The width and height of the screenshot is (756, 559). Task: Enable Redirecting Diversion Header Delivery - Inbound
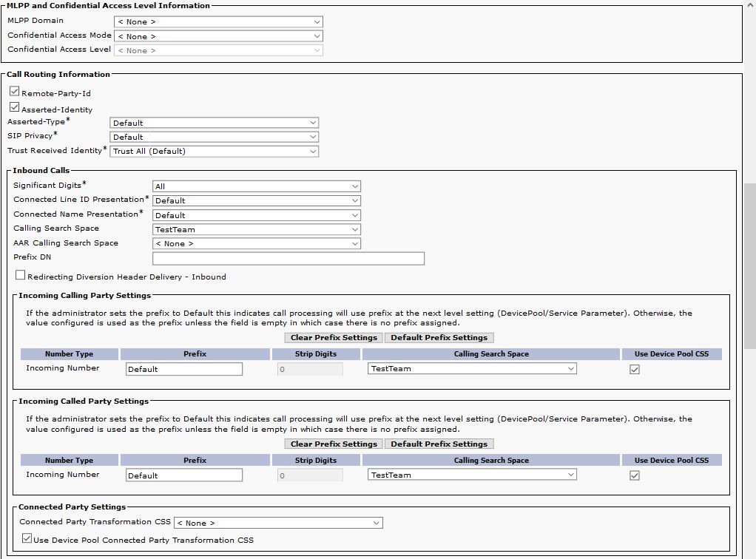click(x=20, y=275)
